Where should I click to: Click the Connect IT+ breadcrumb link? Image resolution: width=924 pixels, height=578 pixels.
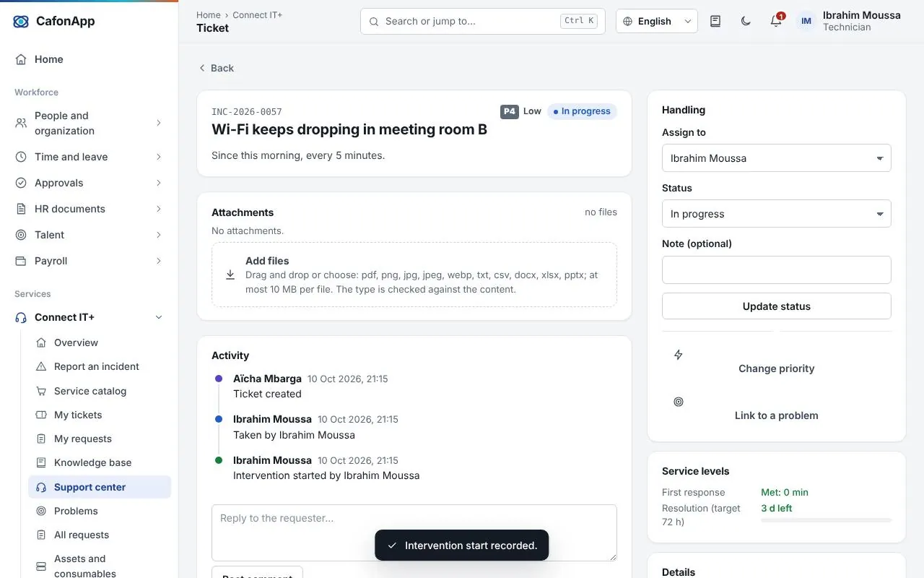pyautogui.click(x=258, y=14)
